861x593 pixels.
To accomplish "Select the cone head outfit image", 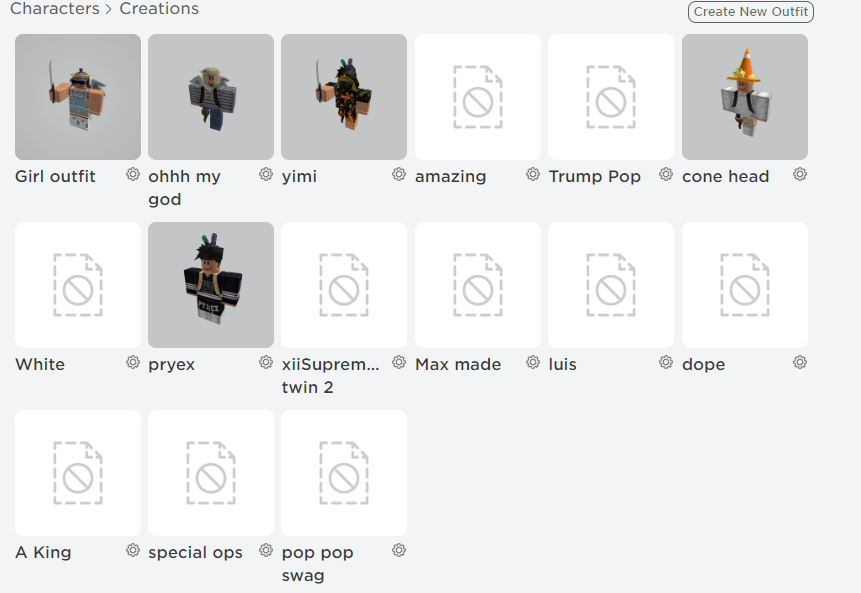I will [744, 97].
